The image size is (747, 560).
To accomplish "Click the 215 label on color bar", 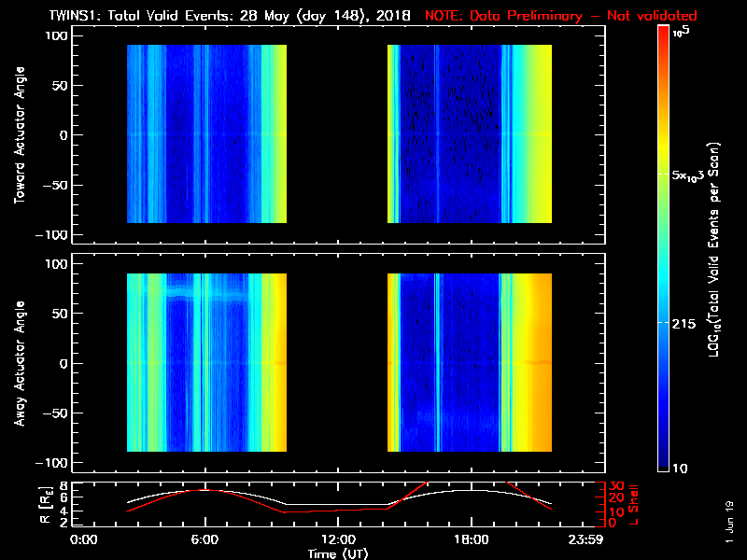I will pos(687,321).
